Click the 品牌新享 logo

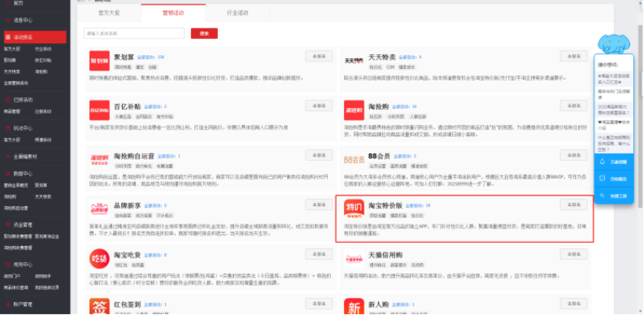[99, 209]
